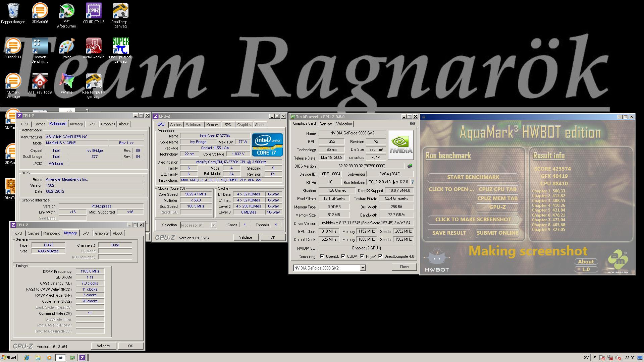Toggle the PhysX checkbox in GPU-Z
644x362 pixels.
[362, 256]
